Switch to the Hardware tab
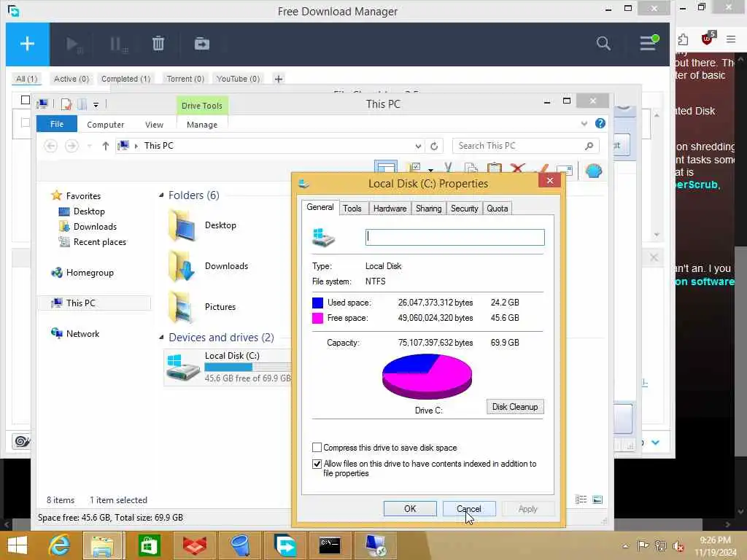 390,208
